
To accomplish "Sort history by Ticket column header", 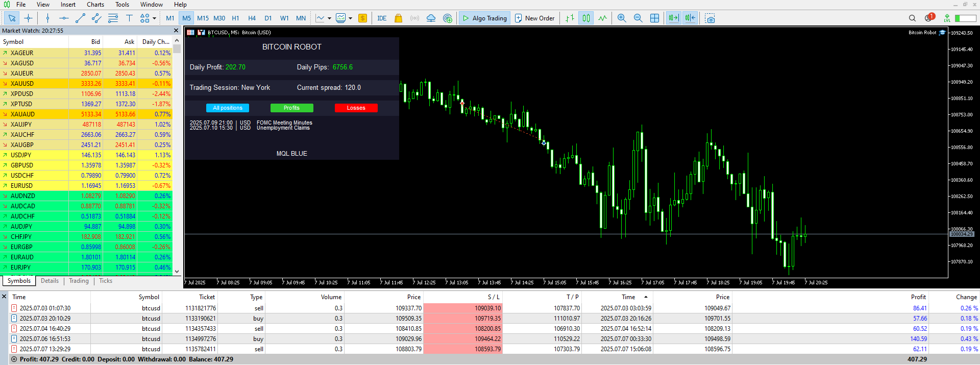I will (x=207, y=297).
